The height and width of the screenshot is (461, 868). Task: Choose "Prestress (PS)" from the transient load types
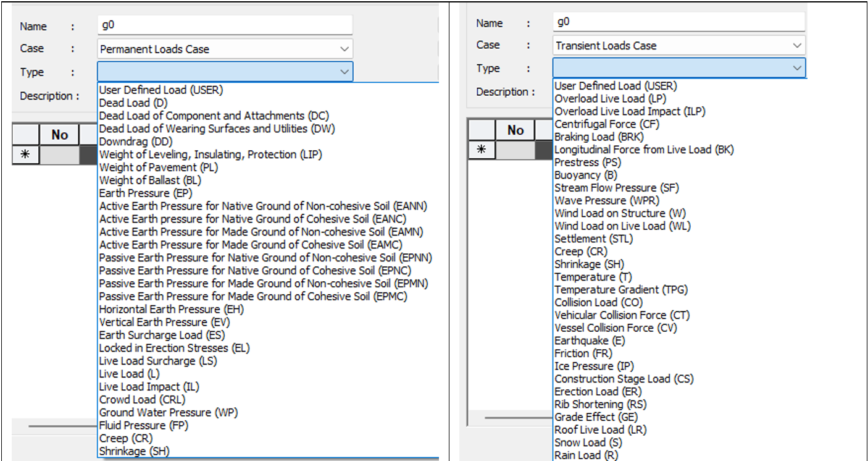(x=584, y=162)
